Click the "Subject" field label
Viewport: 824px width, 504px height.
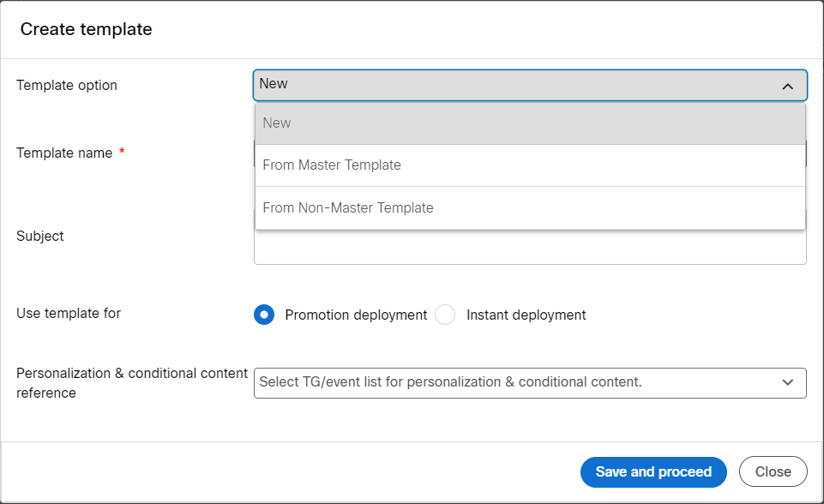click(x=40, y=236)
